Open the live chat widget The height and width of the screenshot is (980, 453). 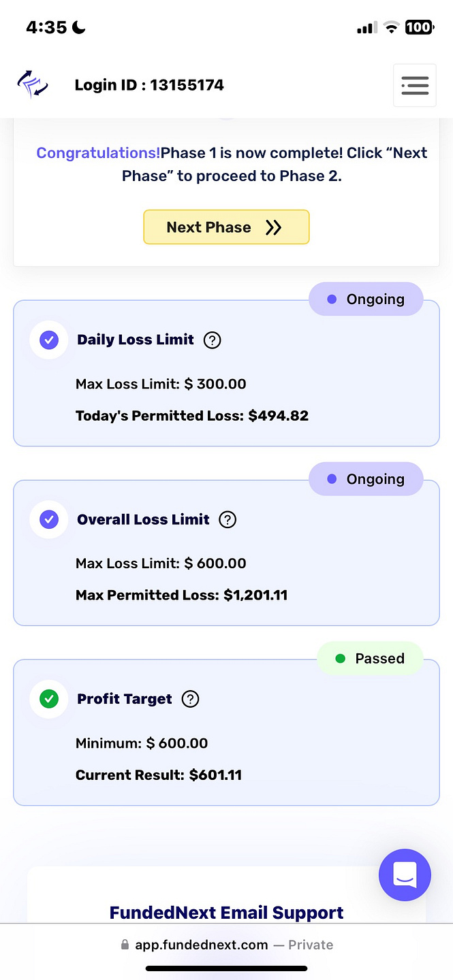[405, 875]
